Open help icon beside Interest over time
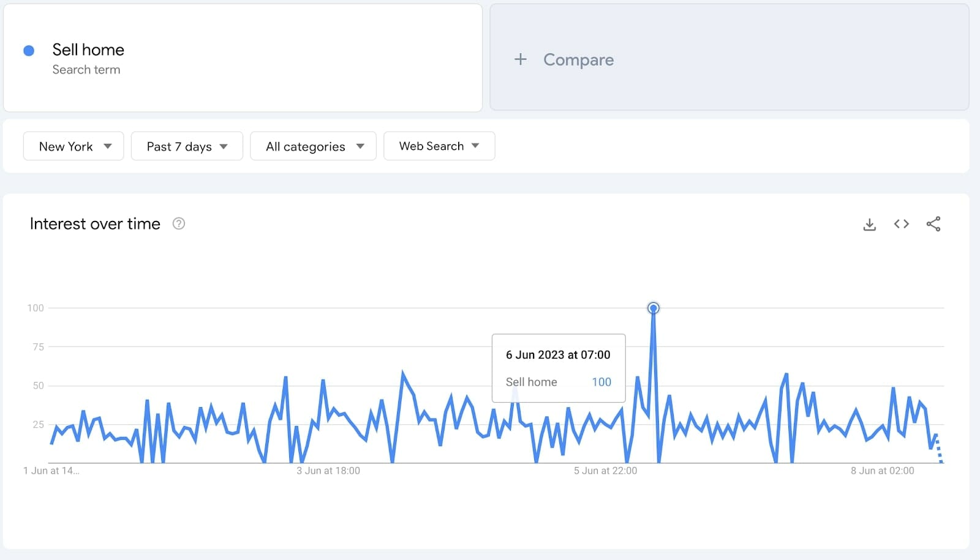Viewport: 980px width, 560px height. (179, 224)
